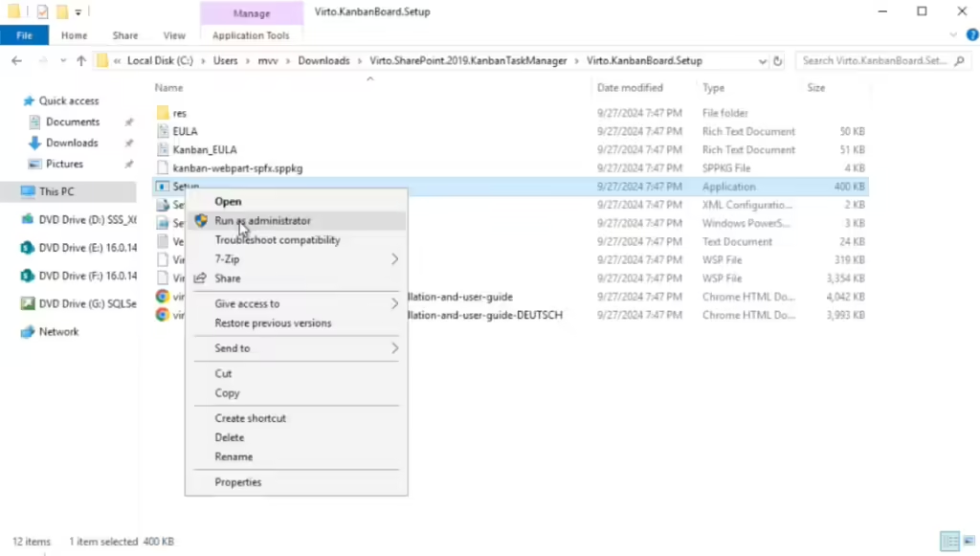Choose Open in the context menu

coord(228,201)
